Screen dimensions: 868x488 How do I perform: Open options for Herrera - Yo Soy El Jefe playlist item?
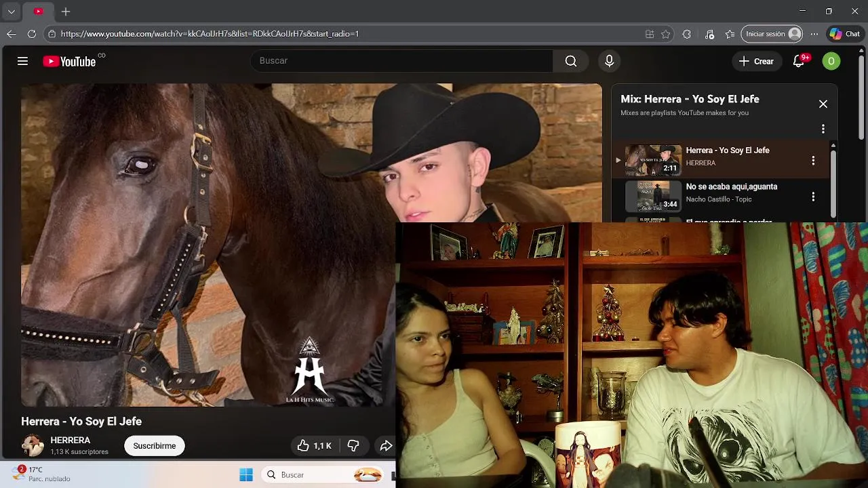point(813,161)
